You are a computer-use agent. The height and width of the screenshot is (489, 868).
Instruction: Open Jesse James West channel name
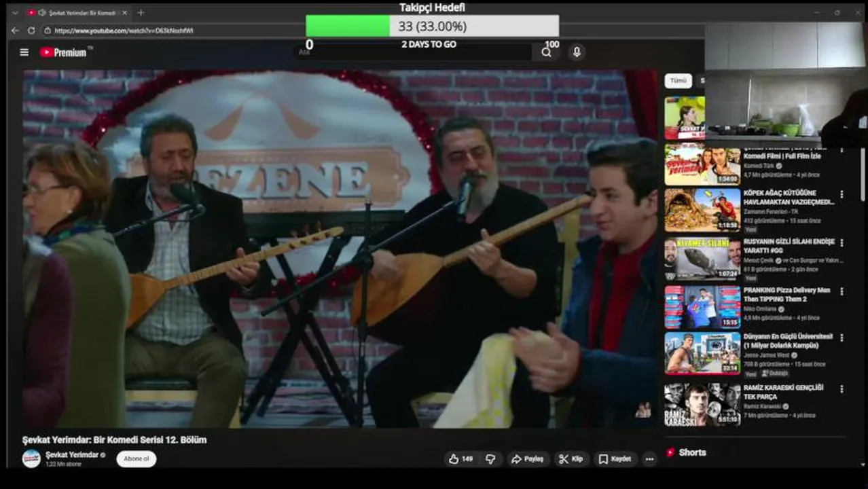[767, 355]
